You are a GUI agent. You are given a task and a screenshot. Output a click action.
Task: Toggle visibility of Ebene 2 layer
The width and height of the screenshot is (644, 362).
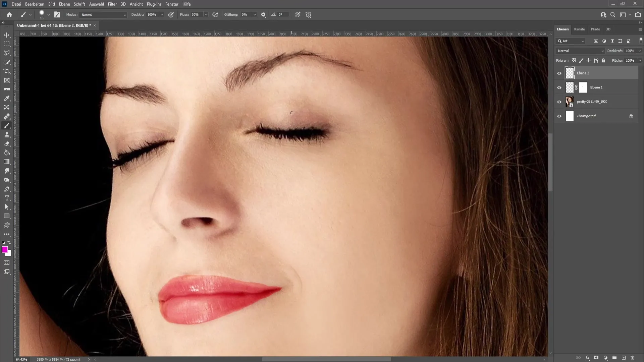(559, 73)
